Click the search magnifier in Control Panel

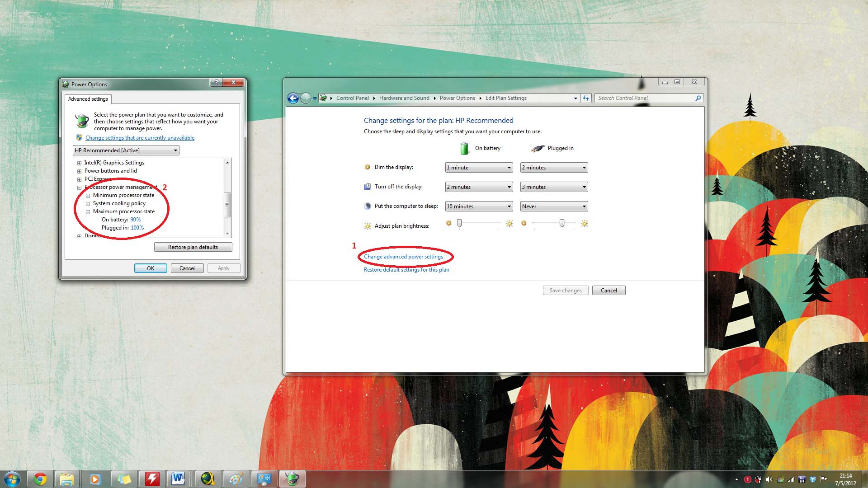[x=698, y=98]
